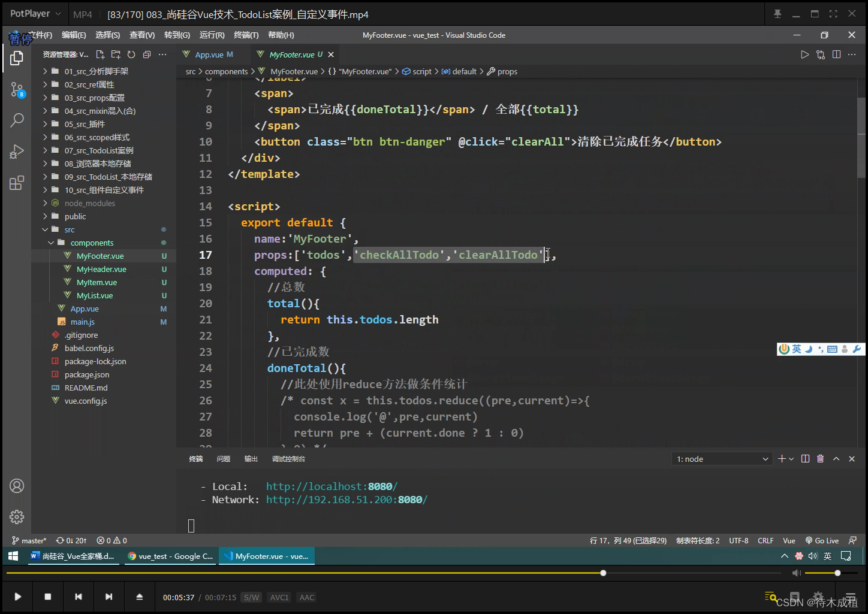Open Windows Start menu

coord(13,556)
